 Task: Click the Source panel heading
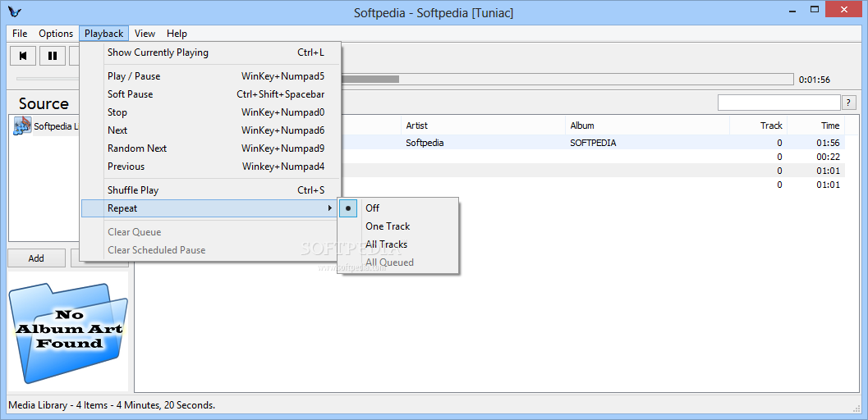pos(44,104)
